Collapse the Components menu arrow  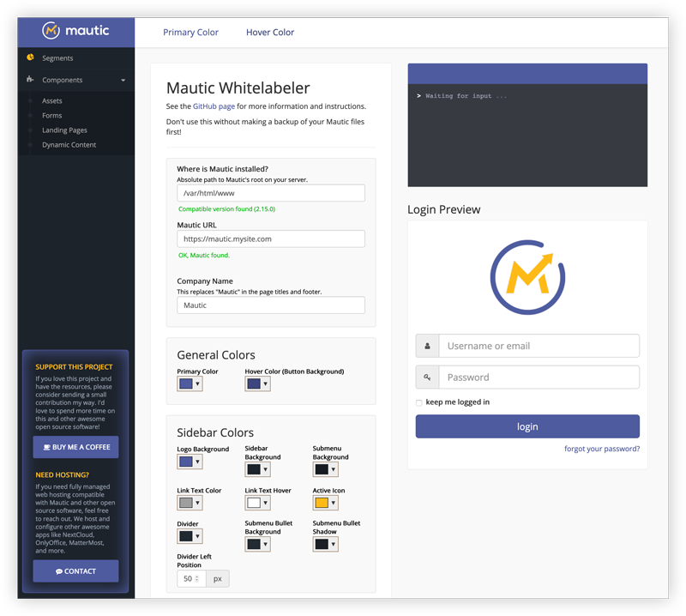pos(123,81)
